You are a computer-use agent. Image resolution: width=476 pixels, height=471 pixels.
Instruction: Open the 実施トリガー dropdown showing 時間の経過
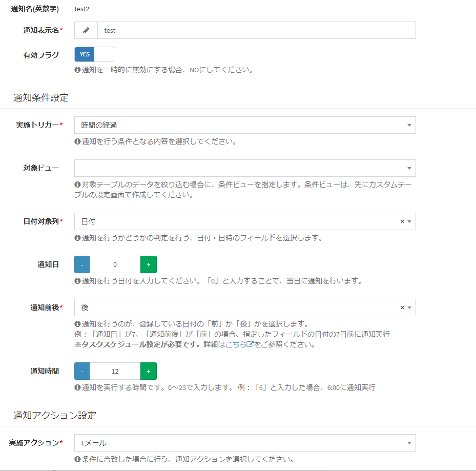[245, 125]
